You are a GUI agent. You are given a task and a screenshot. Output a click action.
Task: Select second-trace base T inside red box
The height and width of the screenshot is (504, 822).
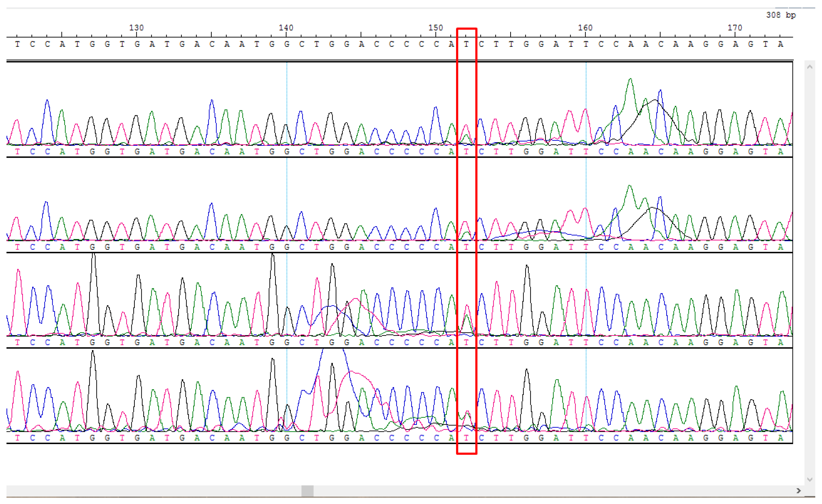tap(466, 247)
